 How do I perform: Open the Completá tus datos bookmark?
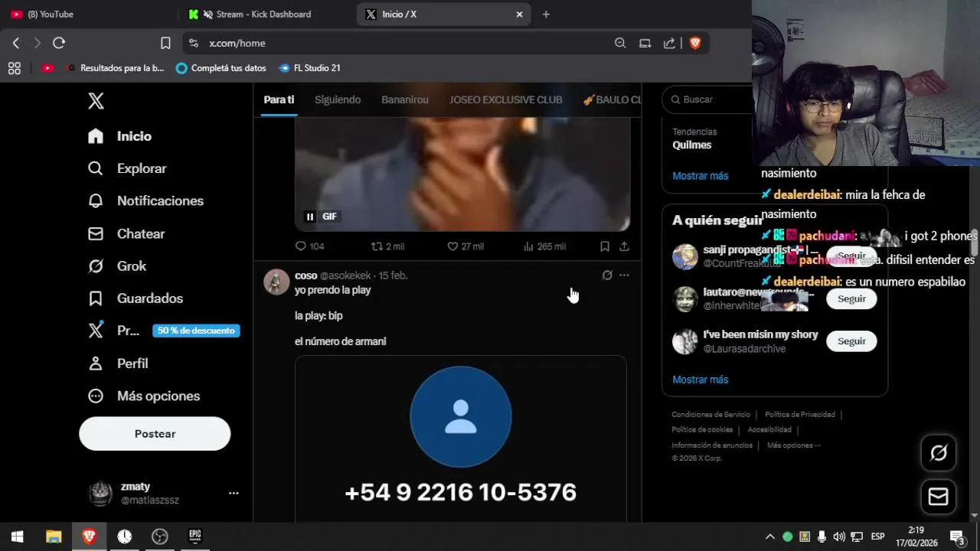pyautogui.click(x=221, y=68)
